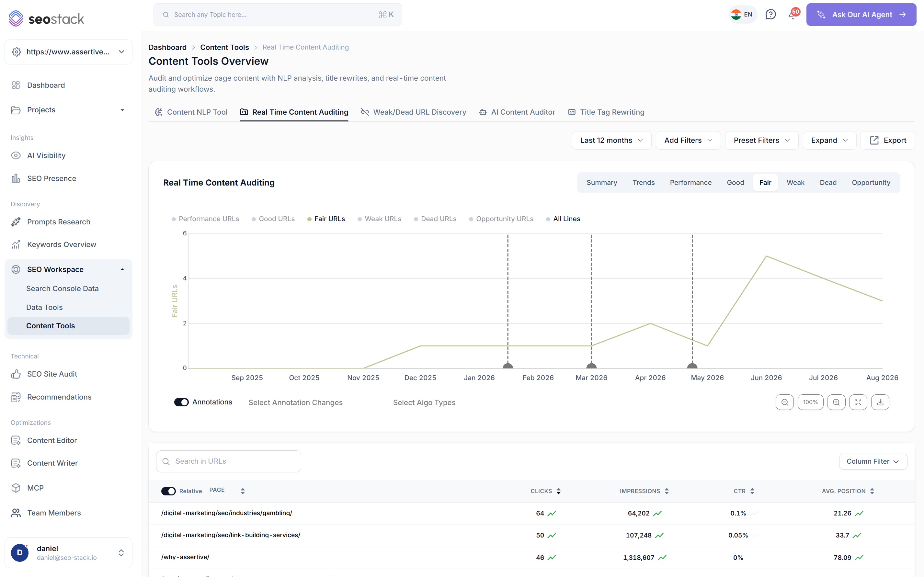The image size is (924, 577).
Task: Toggle Performance URLs legend line
Action: (205, 219)
